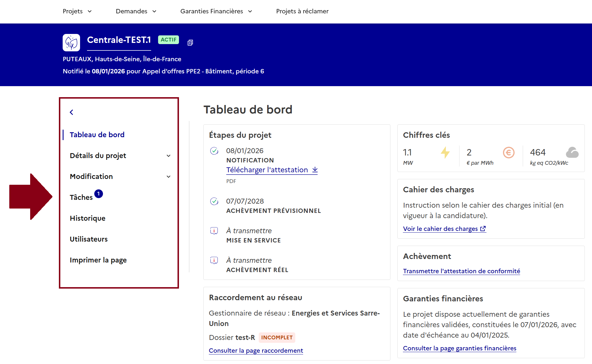Click the leaf project logo icon
592x364 pixels.
click(x=71, y=43)
